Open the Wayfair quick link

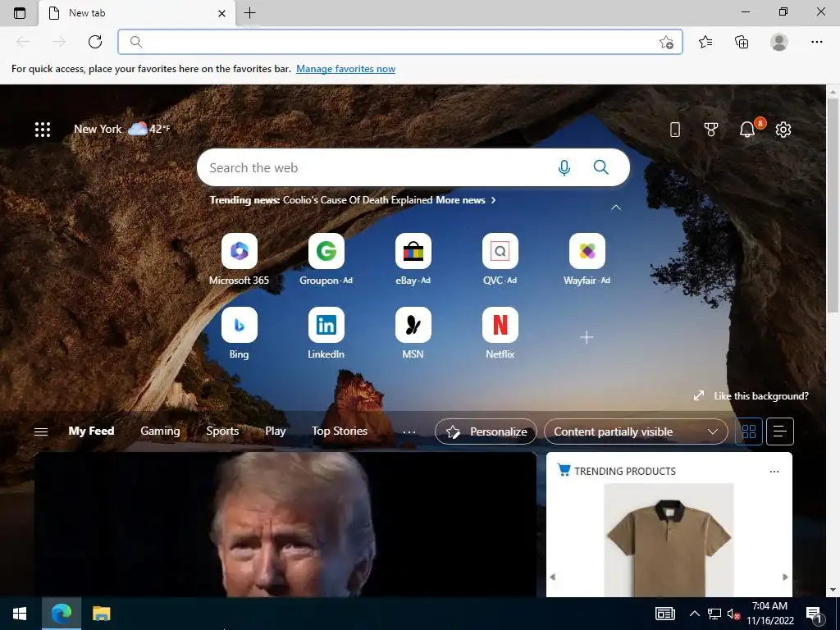click(587, 260)
